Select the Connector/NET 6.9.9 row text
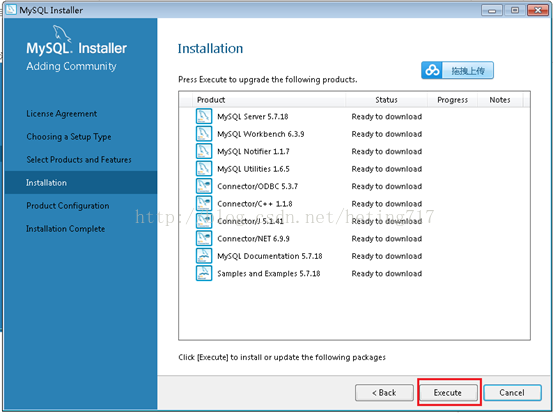 point(253,239)
